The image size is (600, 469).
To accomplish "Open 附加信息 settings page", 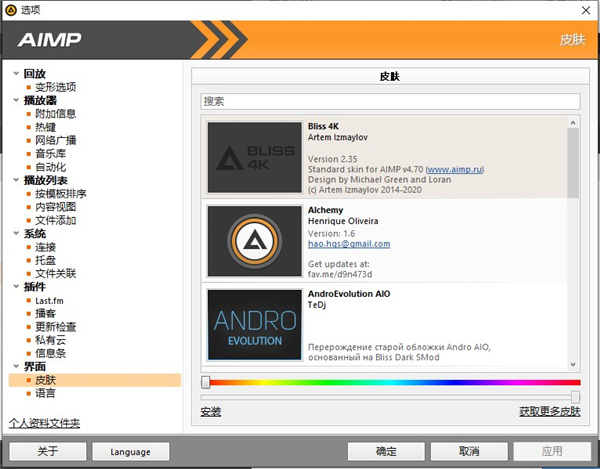I will 55,114.
